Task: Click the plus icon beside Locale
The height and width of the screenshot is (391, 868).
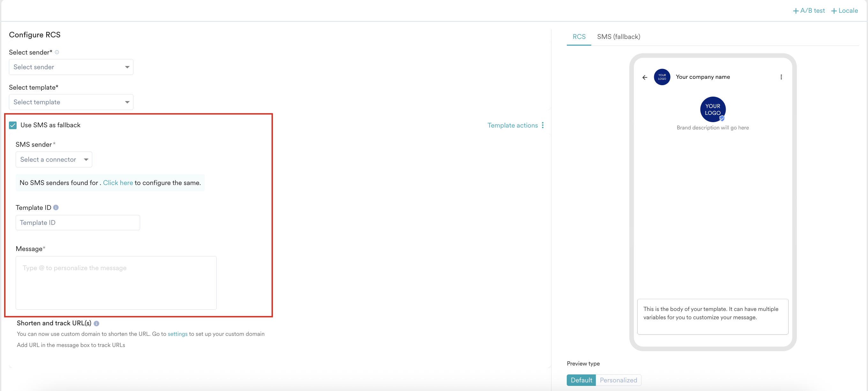Action: tap(833, 11)
